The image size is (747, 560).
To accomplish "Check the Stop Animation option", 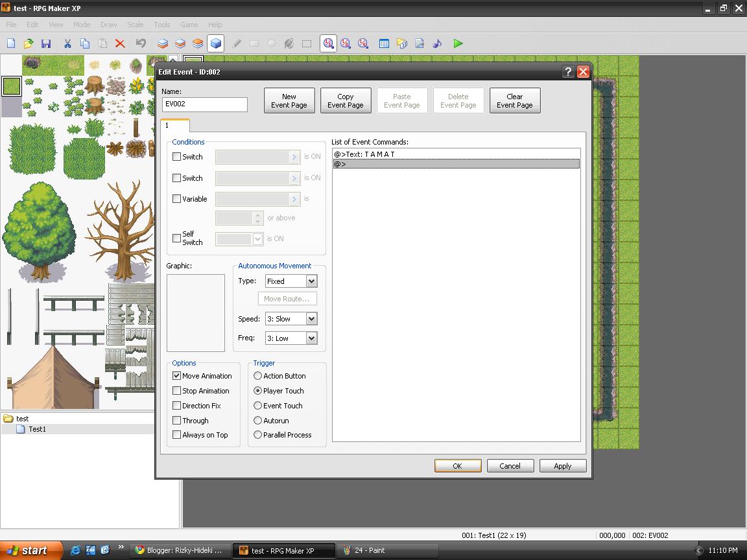I will tap(176, 391).
